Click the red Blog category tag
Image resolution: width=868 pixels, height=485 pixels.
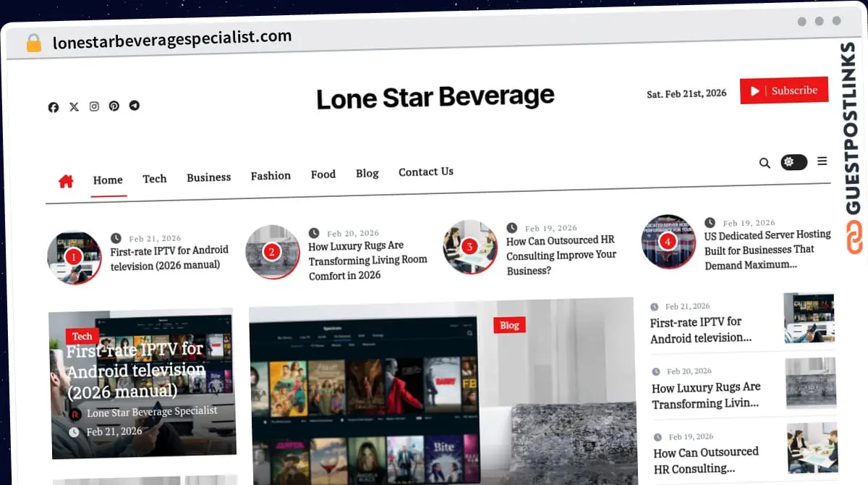[x=509, y=325]
